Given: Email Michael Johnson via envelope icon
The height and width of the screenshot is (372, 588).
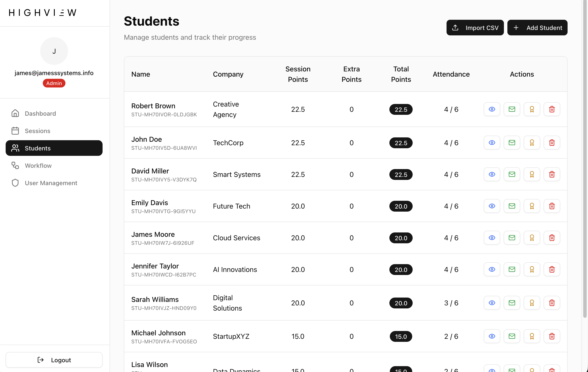Looking at the screenshot, I should click(512, 336).
